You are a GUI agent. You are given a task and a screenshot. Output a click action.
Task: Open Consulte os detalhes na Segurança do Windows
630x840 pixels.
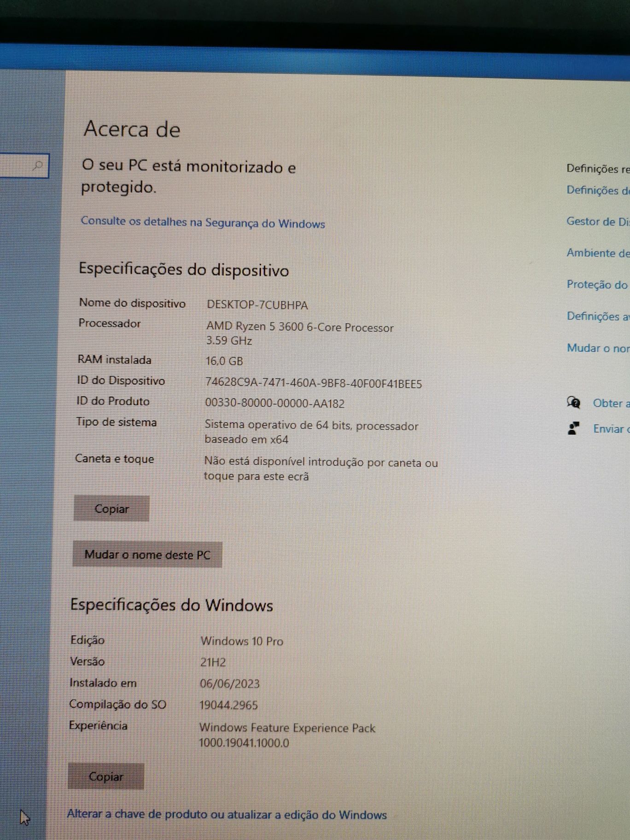(203, 222)
